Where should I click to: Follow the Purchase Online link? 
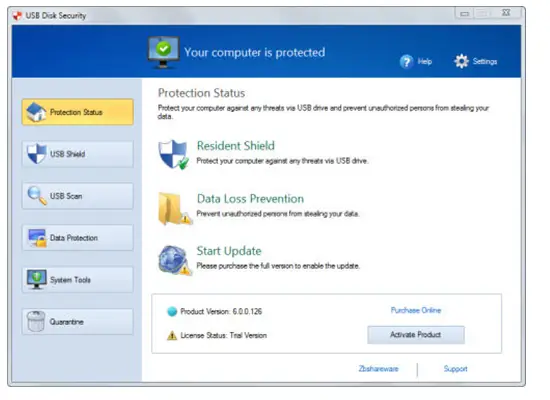click(x=416, y=310)
